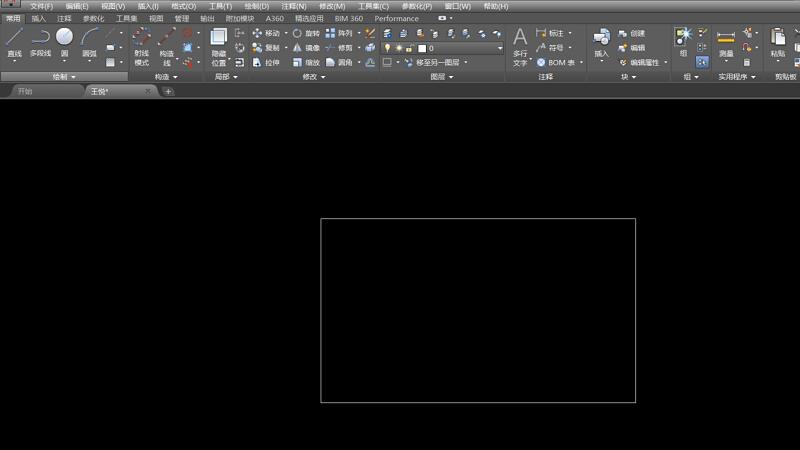The height and width of the screenshot is (450, 800).
Task: Click the 移动 (Move) tool
Action: pos(266,33)
